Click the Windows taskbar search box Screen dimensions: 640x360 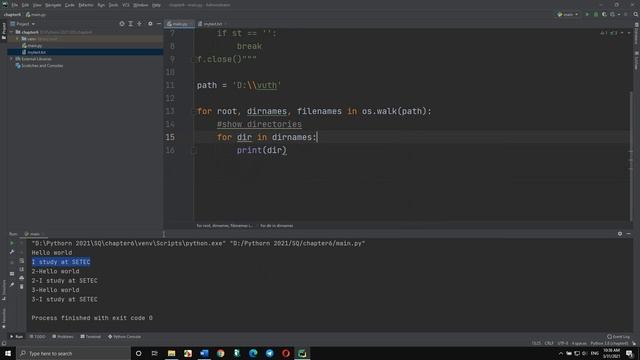pos(73,353)
